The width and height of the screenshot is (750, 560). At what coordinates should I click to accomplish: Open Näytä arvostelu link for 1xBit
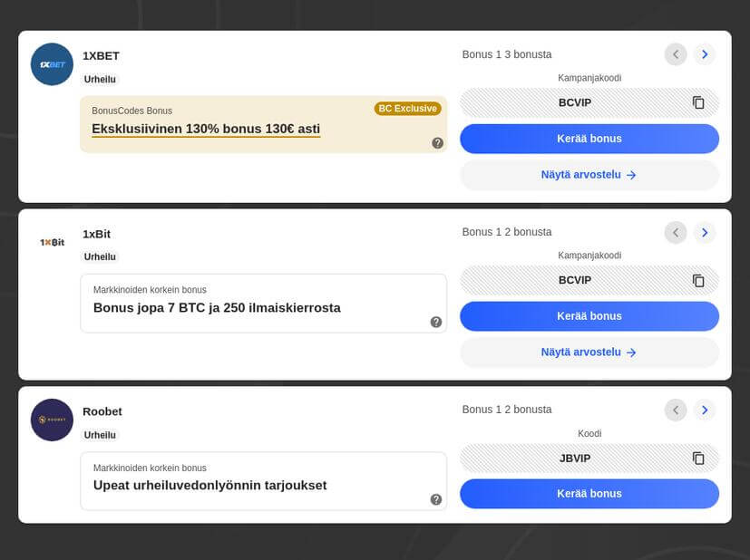589,352
